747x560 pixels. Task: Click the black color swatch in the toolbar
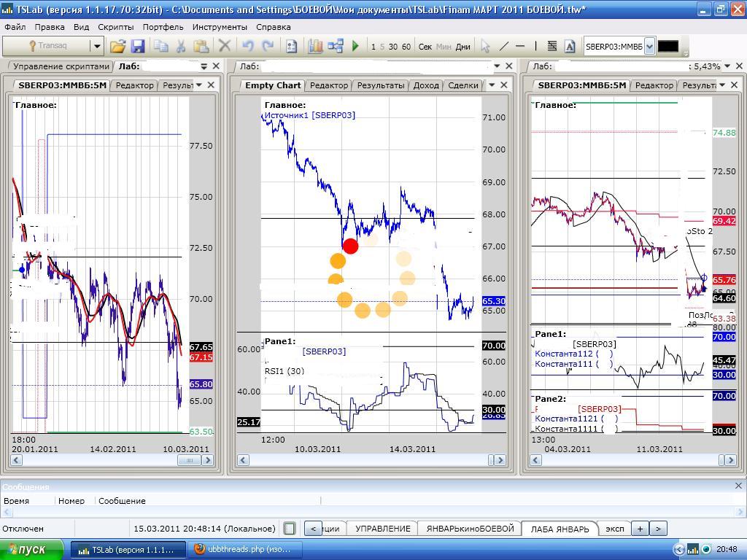pyautogui.click(x=667, y=46)
